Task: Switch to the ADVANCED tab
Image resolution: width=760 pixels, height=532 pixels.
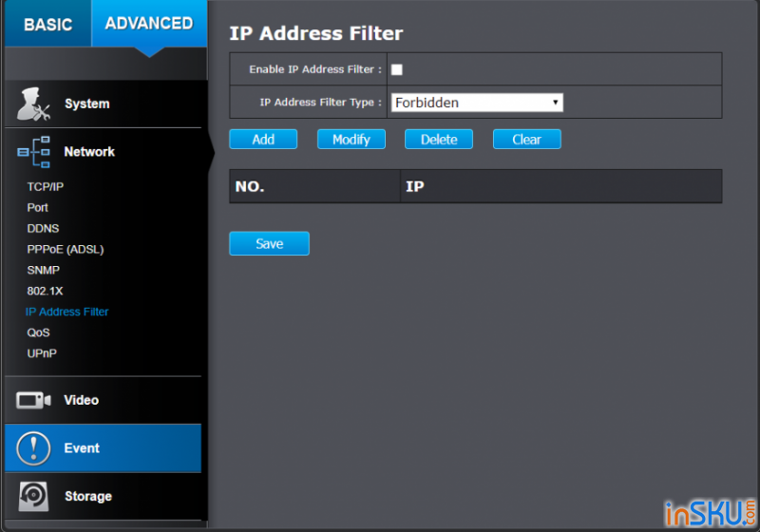Action: (149, 23)
